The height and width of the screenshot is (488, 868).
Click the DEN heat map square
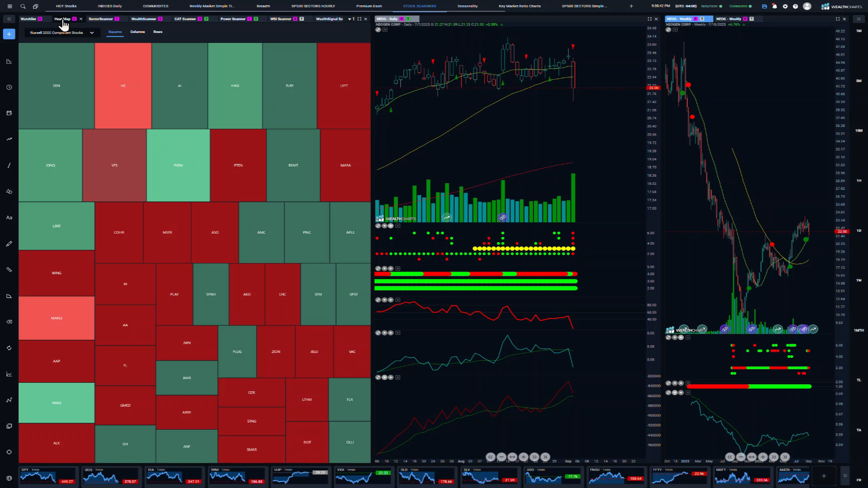(57, 86)
